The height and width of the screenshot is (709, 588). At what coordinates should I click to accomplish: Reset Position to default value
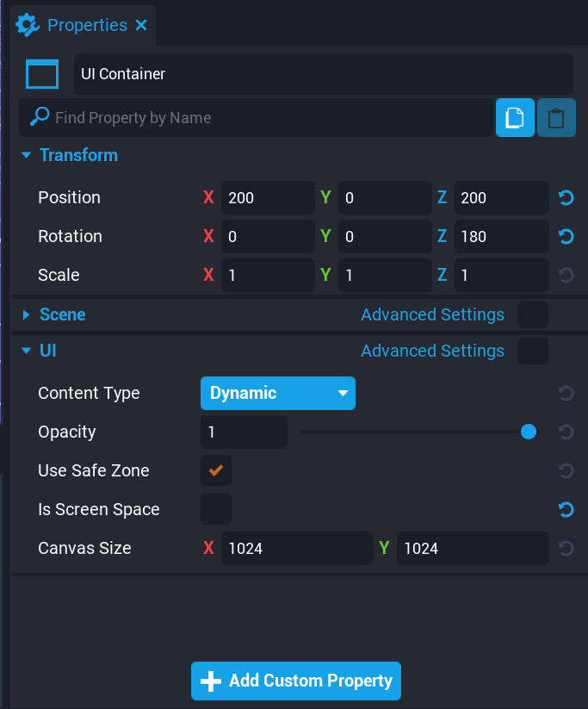(x=566, y=198)
